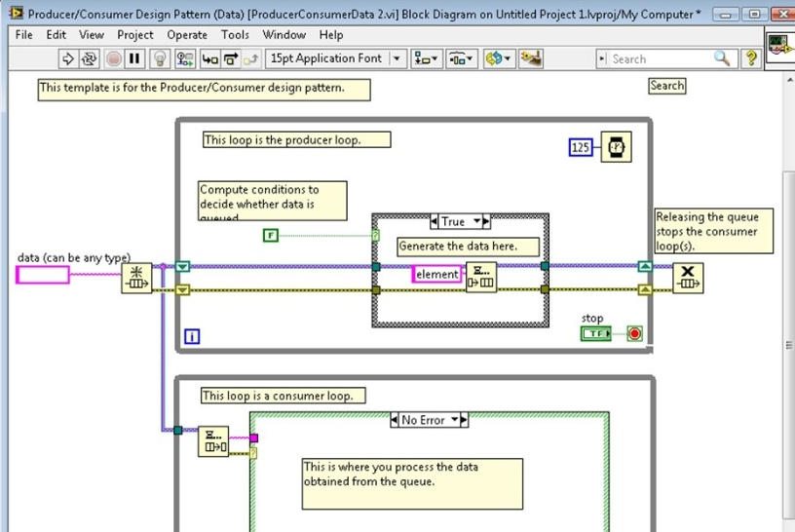
Task: Click the Clean Up Diagram icon
Action: (530, 58)
